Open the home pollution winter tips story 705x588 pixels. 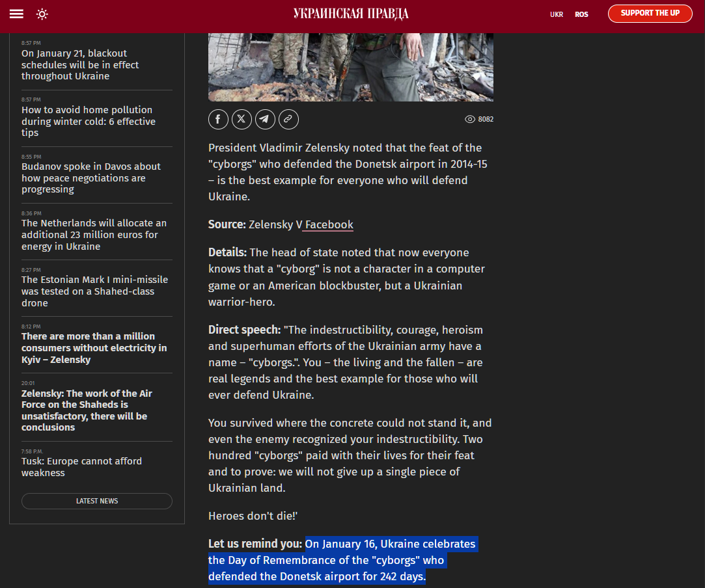[88, 121]
